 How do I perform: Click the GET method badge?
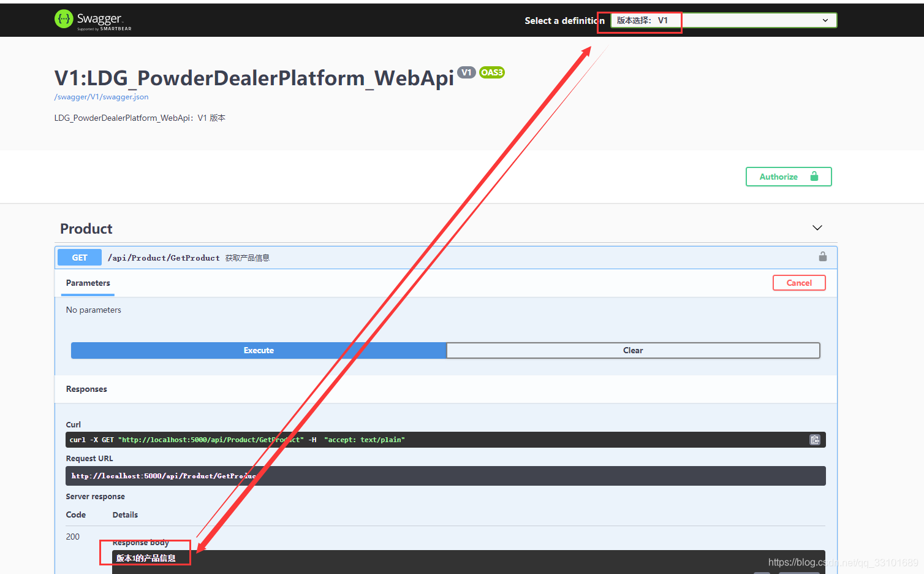tap(80, 258)
